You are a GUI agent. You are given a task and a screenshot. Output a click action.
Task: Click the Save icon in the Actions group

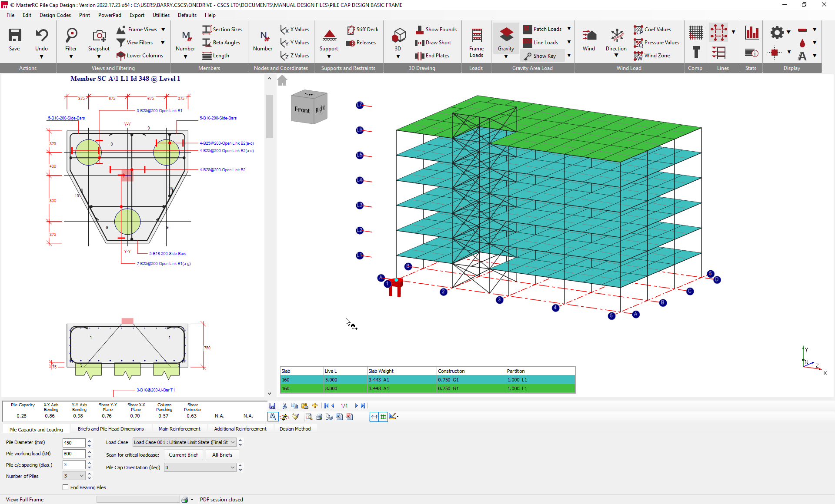[14, 36]
